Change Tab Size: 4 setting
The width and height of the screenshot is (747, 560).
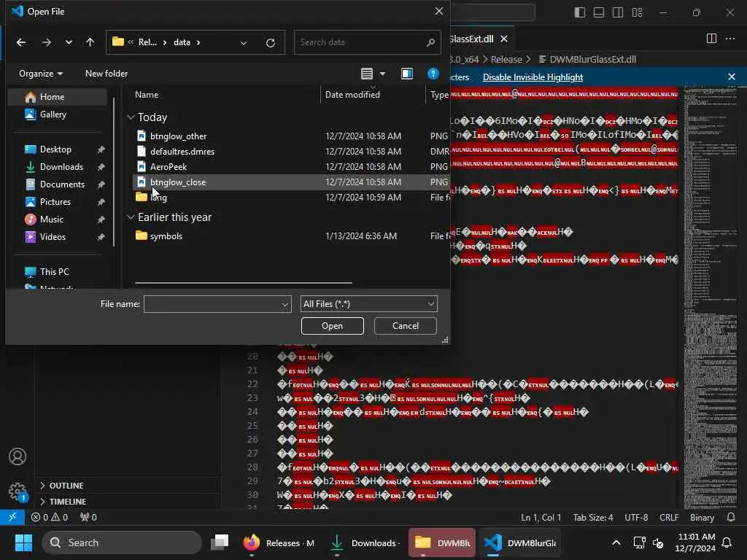592,518
